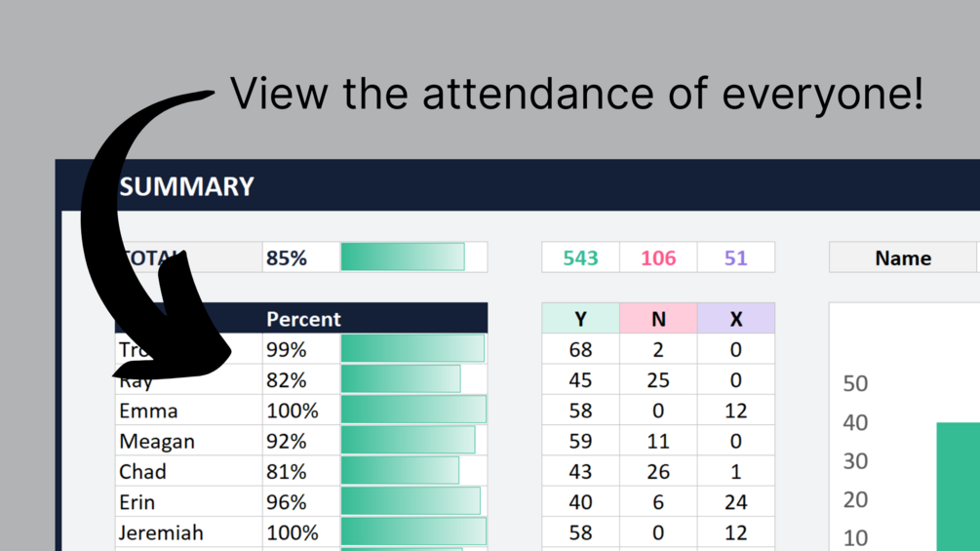Select the green total count 543
The image size is (980, 551).
point(580,257)
